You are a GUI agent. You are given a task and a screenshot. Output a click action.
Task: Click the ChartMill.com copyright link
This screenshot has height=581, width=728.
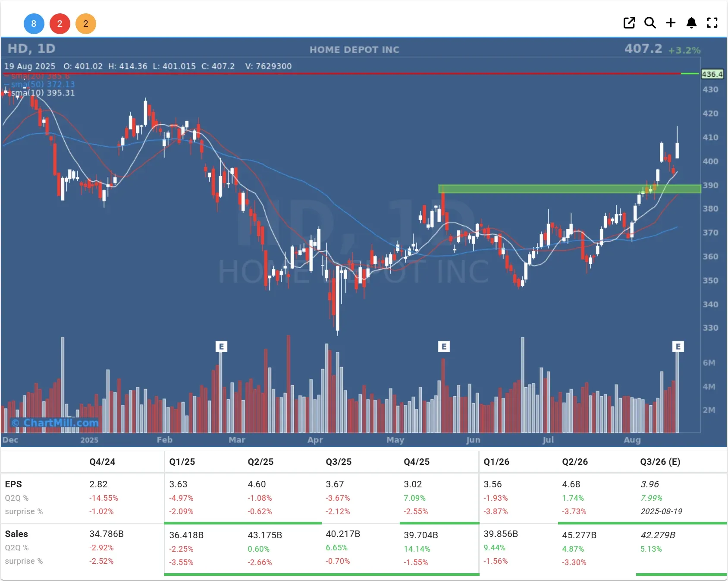click(55, 423)
